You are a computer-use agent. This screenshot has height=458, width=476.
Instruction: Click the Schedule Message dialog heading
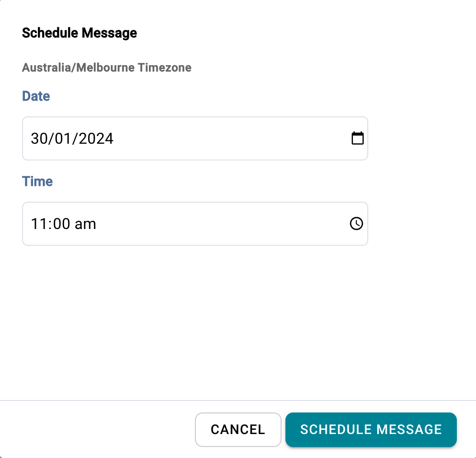79,33
